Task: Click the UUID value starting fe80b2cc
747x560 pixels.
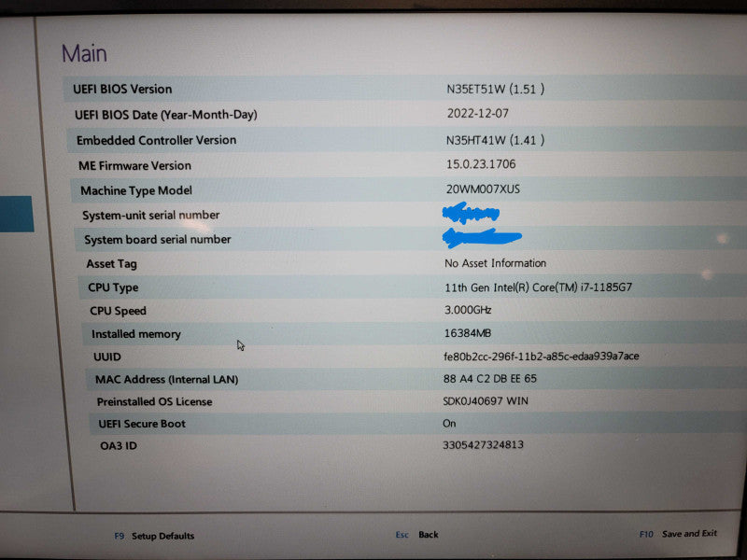Action: tap(542, 357)
